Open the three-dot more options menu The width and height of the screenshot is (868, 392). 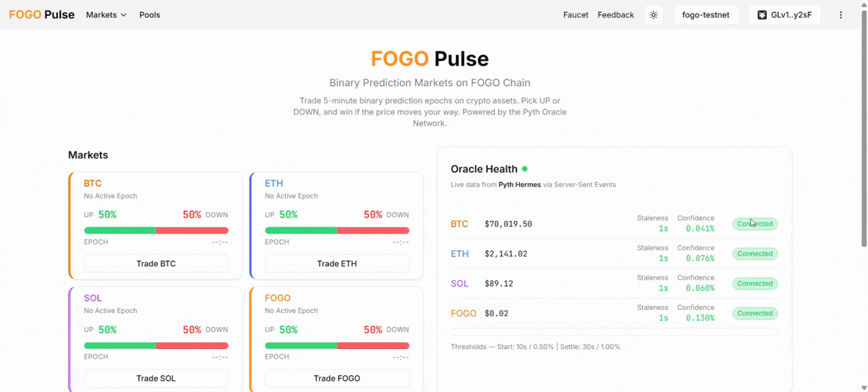pos(841,15)
